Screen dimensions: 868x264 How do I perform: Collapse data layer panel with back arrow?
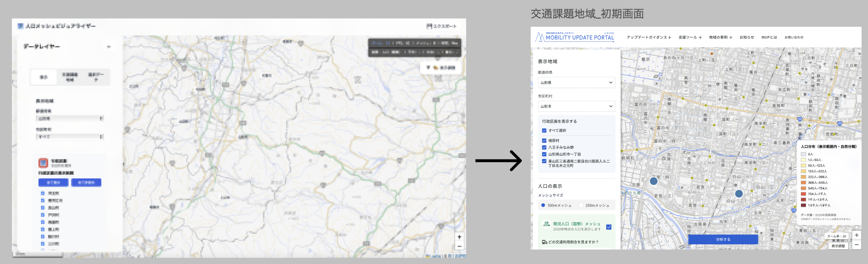pyautogui.click(x=109, y=47)
